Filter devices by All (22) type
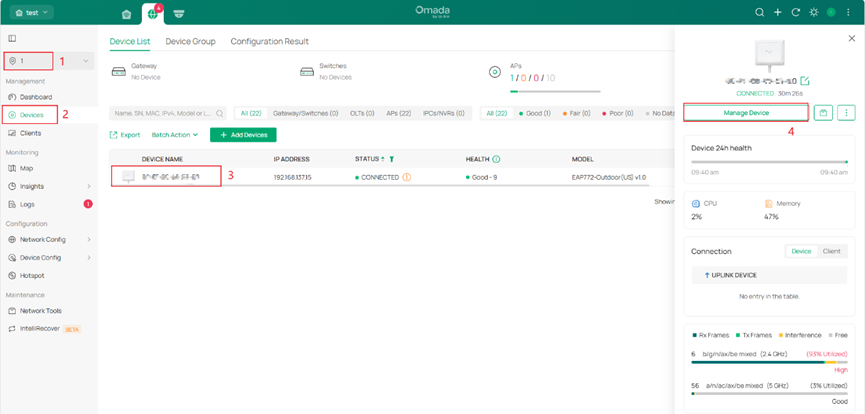The image size is (865, 414). pos(251,113)
